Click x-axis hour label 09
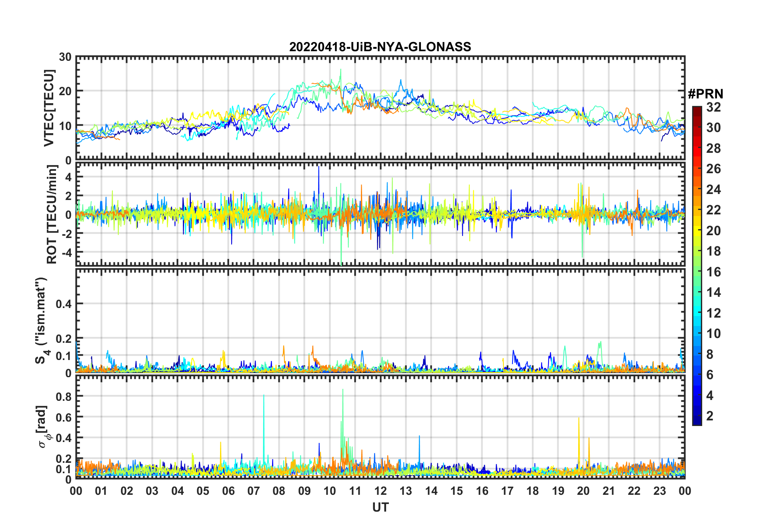The image size is (761, 532). 304,491
